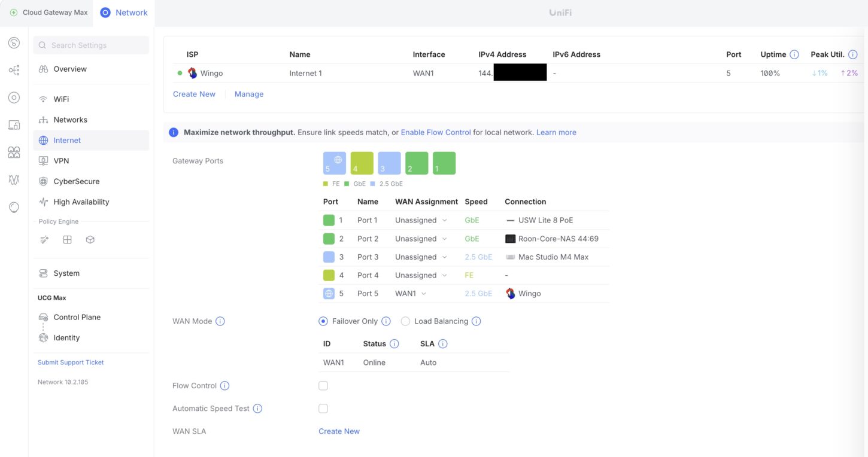This screenshot has height=457, width=868.
Task: Open the topology icon in left rail
Action: (14, 70)
